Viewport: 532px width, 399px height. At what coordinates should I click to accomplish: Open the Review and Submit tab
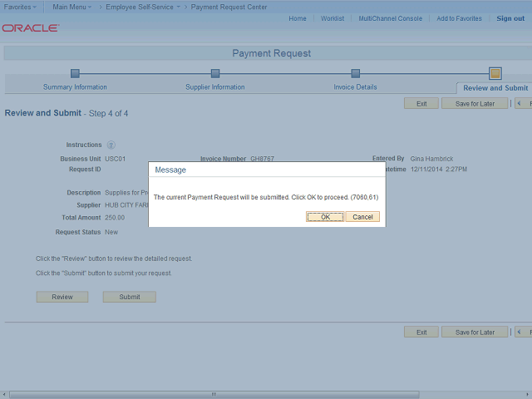coord(495,88)
